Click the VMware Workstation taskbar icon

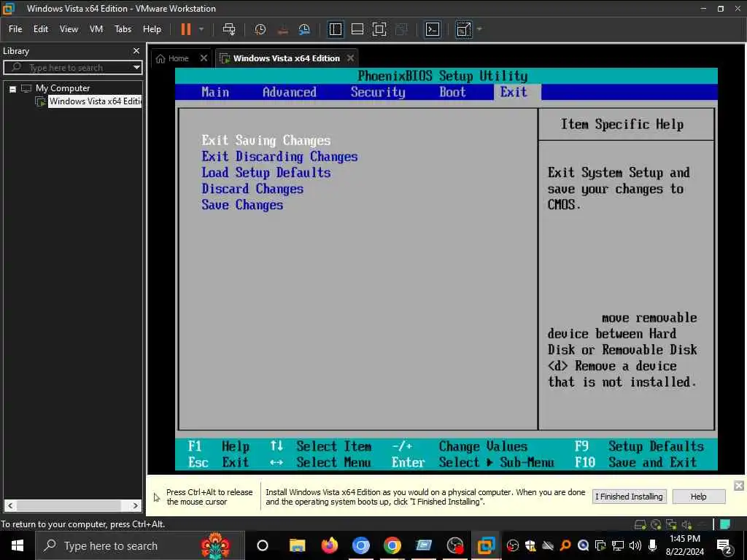(487, 545)
